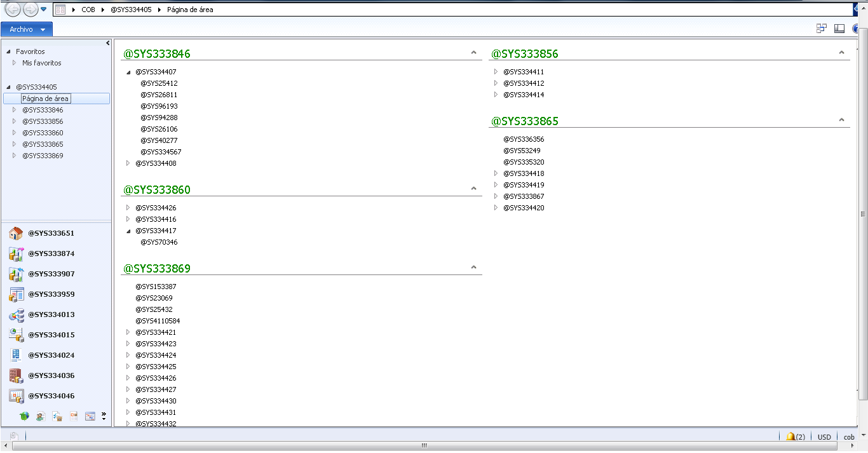Click USD currency in status bar
868x453 pixels.
click(824, 437)
